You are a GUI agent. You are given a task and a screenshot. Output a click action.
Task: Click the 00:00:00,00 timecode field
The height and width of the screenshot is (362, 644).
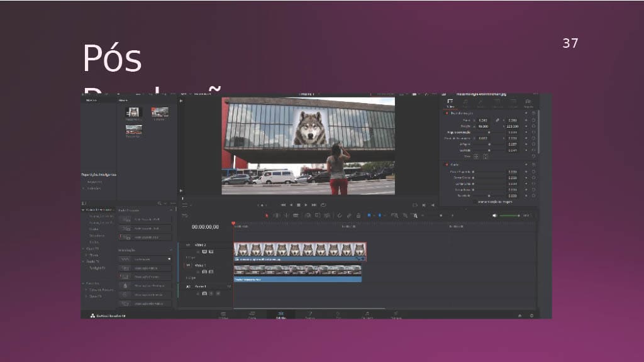pos(206,227)
